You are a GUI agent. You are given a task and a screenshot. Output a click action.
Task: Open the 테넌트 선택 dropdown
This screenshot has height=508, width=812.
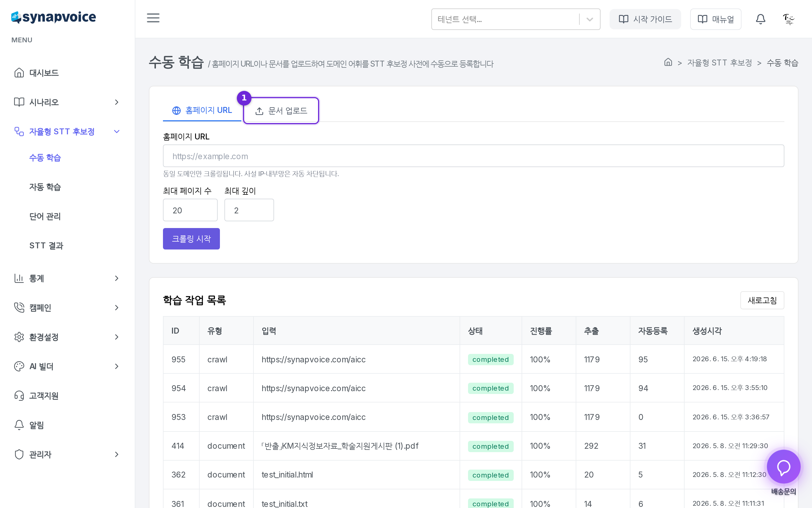coord(516,19)
